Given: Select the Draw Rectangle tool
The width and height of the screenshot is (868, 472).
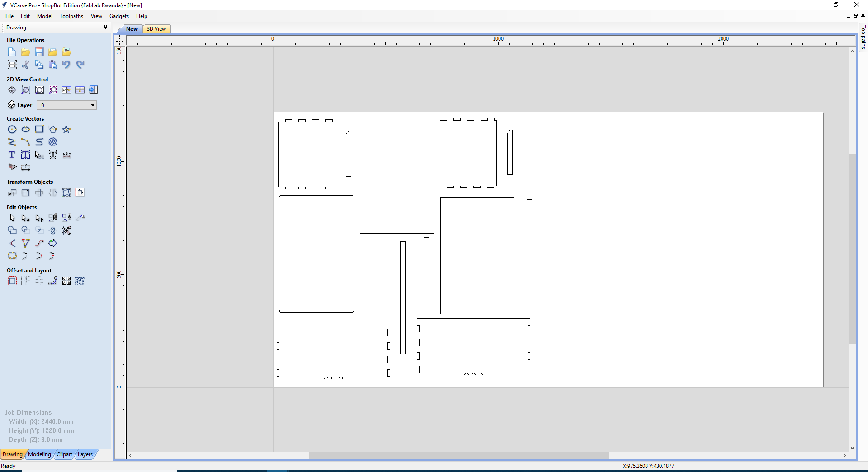Looking at the screenshot, I should coord(39,130).
